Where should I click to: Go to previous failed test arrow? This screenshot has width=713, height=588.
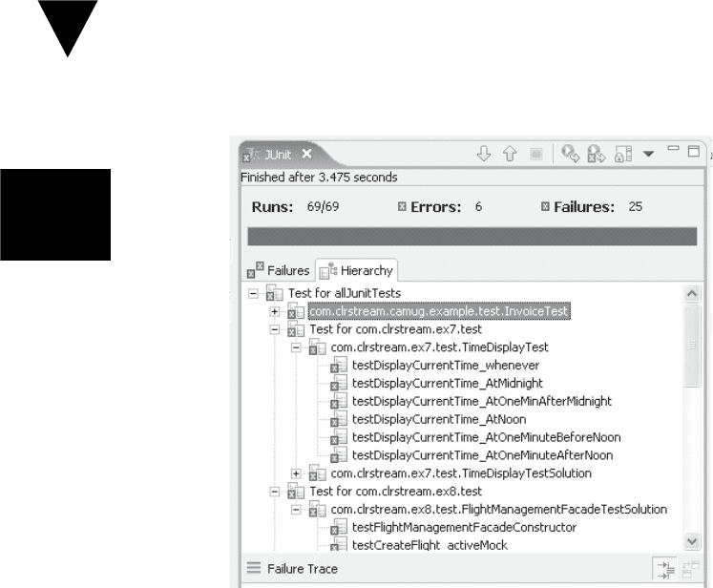point(510,154)
